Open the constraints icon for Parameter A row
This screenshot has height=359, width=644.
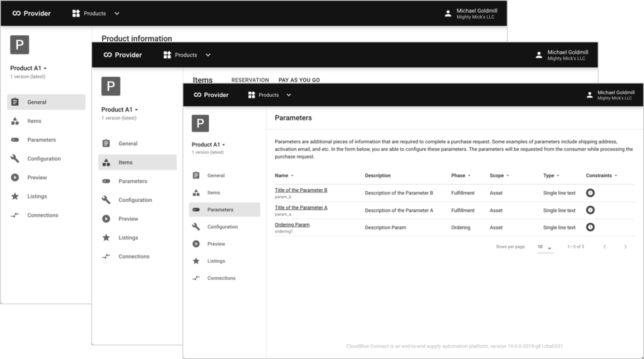[x=590, y=210]
